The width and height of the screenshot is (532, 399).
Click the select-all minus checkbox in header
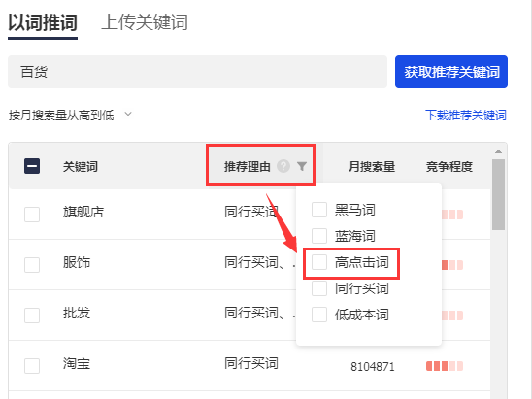click(x=32, y=166)
